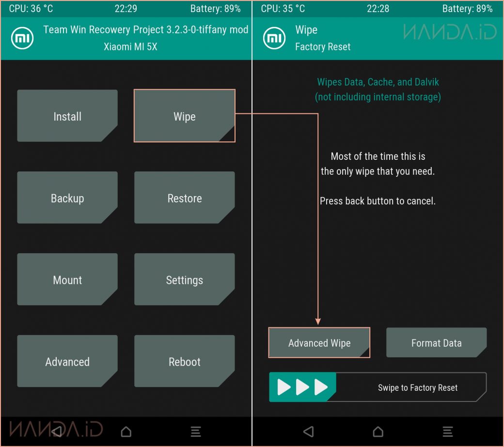Open the Install menu
The width and height of the screenshot is (504, 447).
tap(67, 116)
